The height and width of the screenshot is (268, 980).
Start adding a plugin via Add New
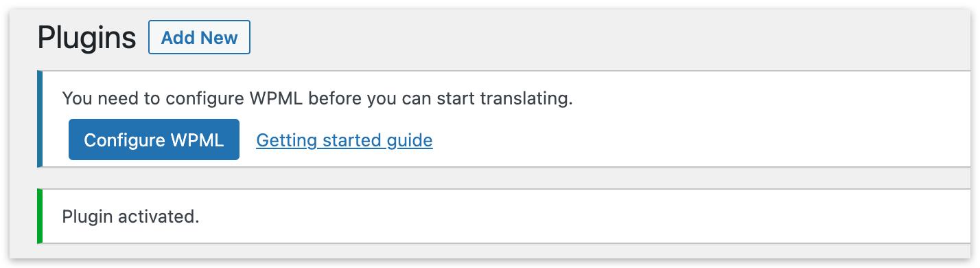(x=199, y=37)
